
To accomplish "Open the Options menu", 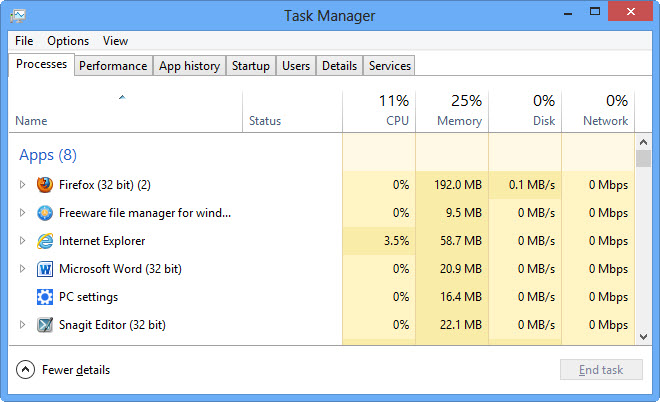I will click(x=68, y=41).
